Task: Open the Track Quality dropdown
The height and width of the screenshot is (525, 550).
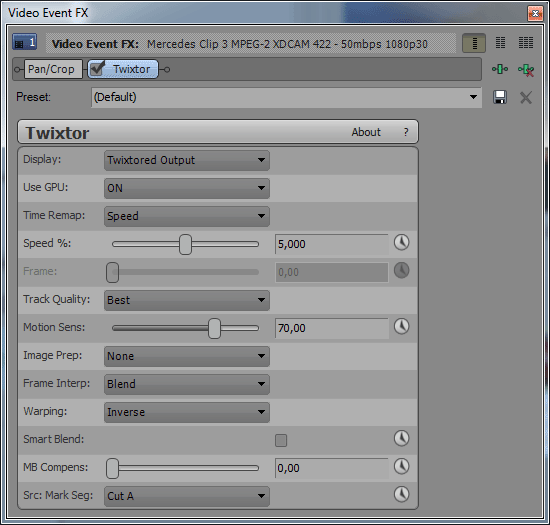Action: coord(187,300)
